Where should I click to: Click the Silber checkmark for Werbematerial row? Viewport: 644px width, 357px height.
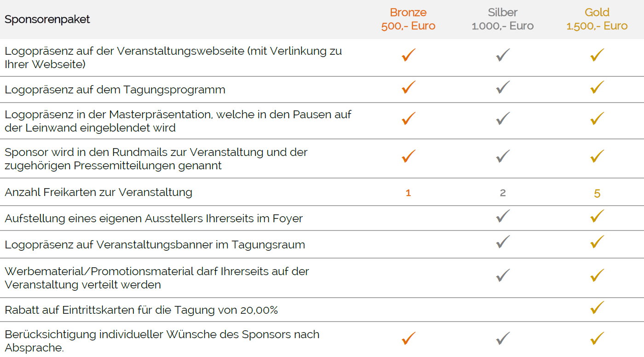(x=503, y=276)
